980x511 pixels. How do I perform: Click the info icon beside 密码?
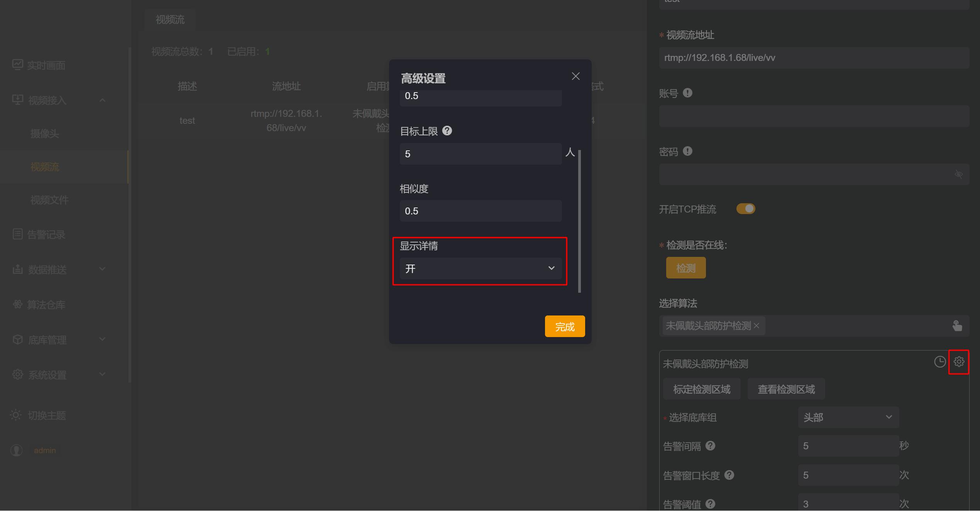pyautogui.click(x=687, y=151)
